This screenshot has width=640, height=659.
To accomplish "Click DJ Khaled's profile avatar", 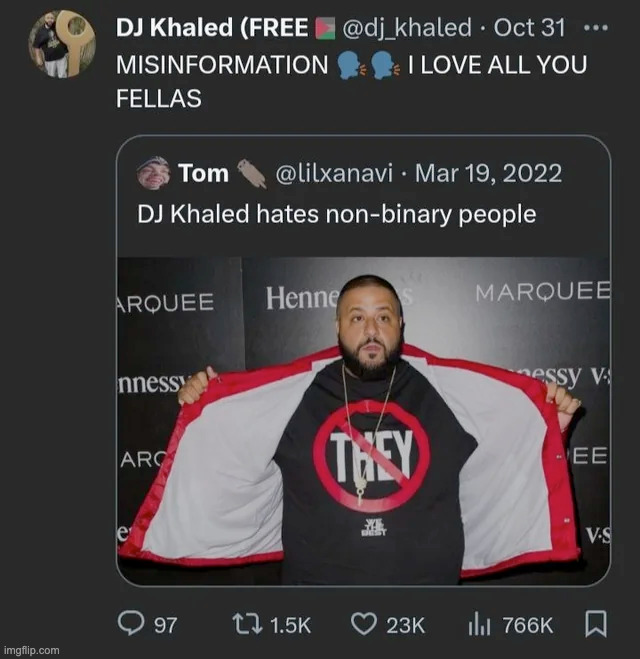I will pyautogui.click(x=62, y=44).
